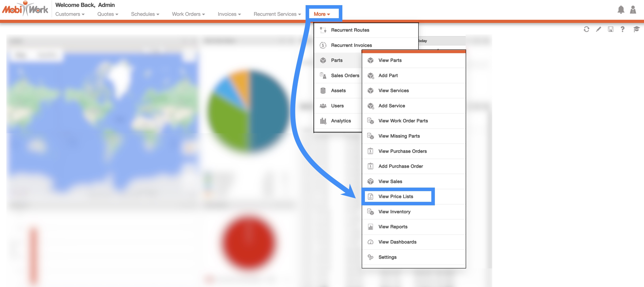644x287 pixels.
Task: Click the notification bell icon
Action: pyautogui.click(x=621, y=10)
